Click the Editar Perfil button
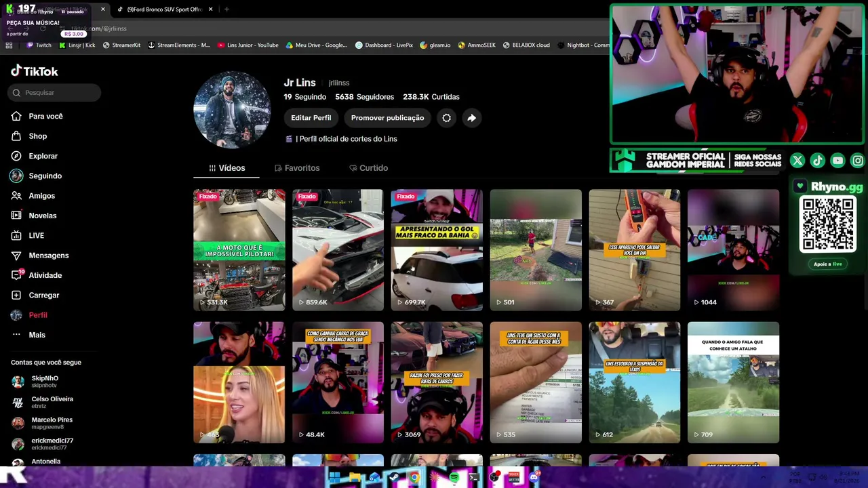The width and height of the screenshot is (868, 488). point(311,118)
